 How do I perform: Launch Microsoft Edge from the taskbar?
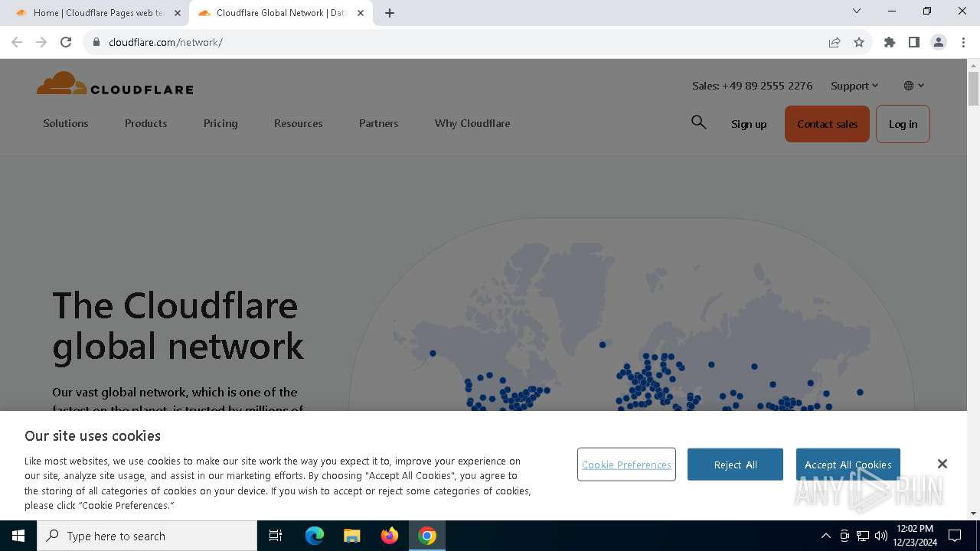click(315, 536)
